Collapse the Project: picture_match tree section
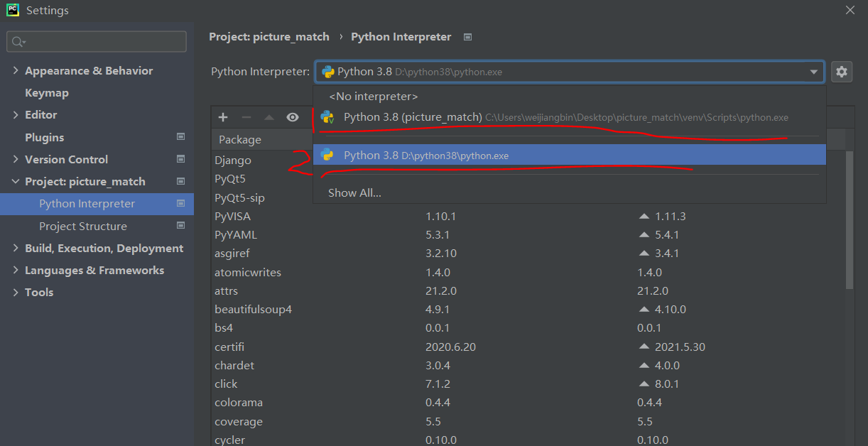Screen dimensions: 868x446 16,181
